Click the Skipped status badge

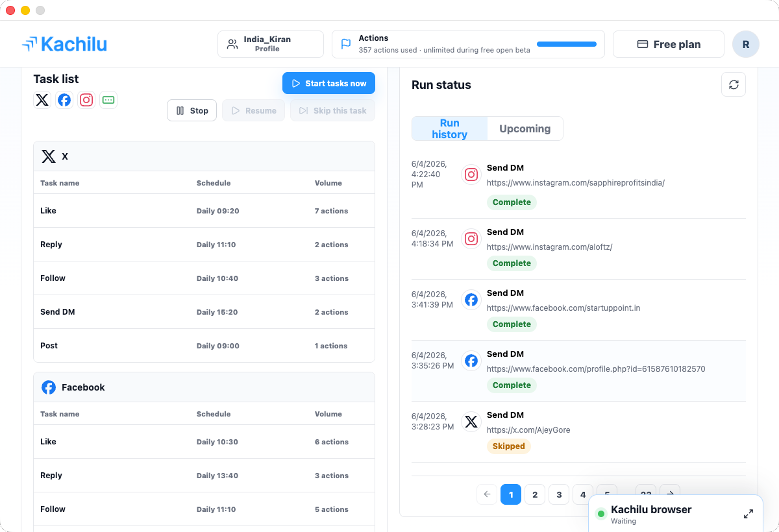pos(509,446)
